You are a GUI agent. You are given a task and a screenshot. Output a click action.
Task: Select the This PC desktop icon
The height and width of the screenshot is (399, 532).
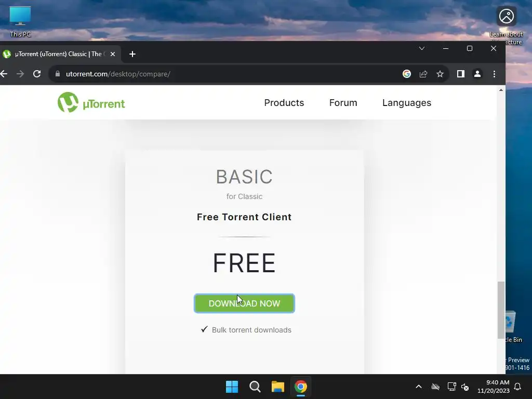pyautogui.click(x=20, y=21)
